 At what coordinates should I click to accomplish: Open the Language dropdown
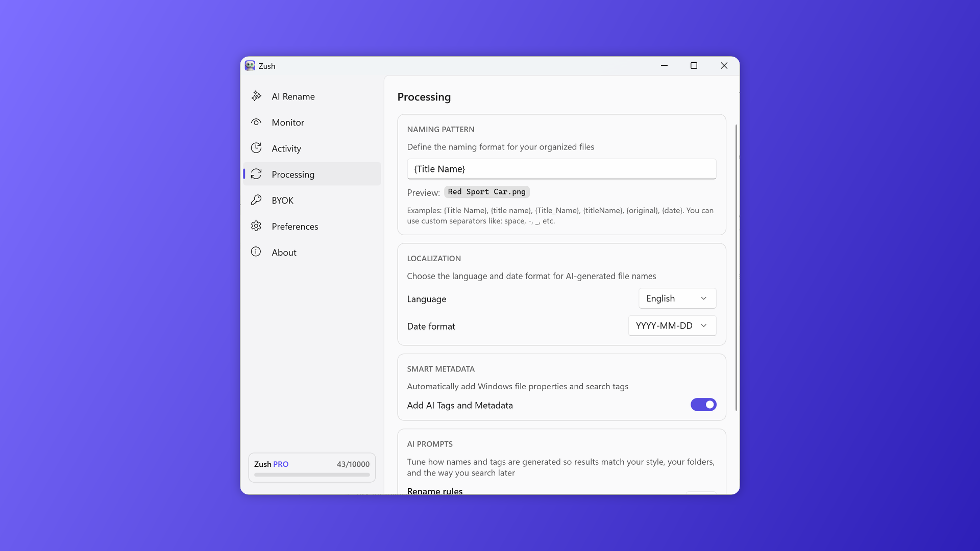[677, 298]
